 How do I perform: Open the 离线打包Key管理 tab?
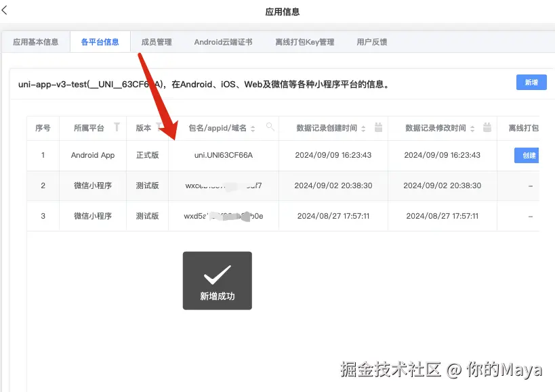click(x=304, y=42)
